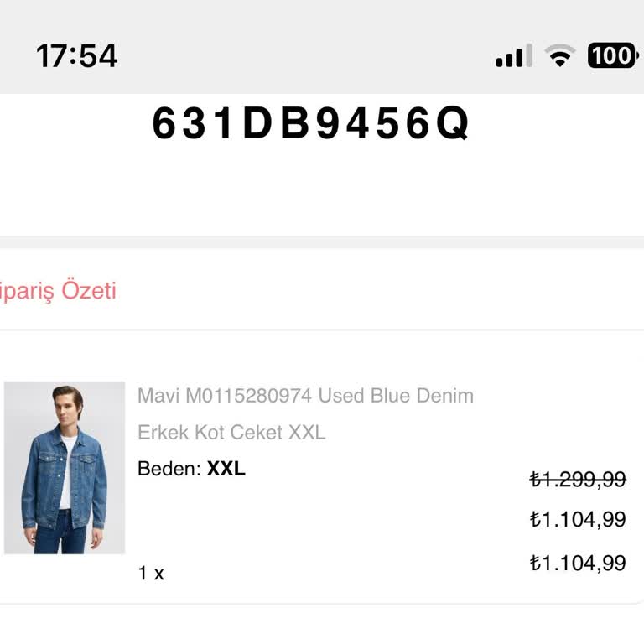Select the order code 631DB9456Q
The width and height of the screenshot is (644, 644).
pyautogui.click(x=311, y=125)
